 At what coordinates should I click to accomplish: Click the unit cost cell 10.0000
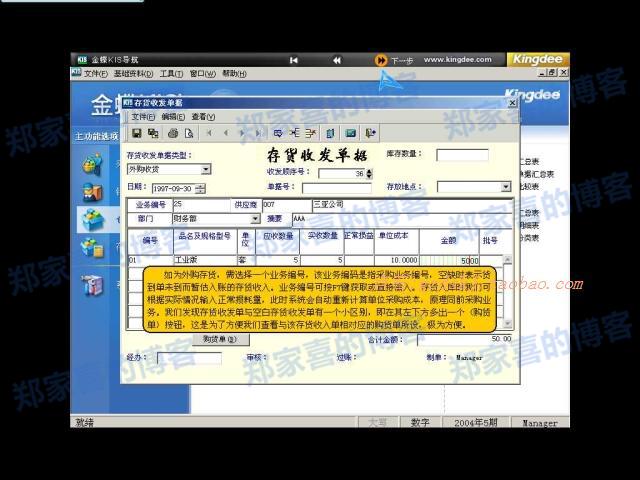tap(396, 260)
